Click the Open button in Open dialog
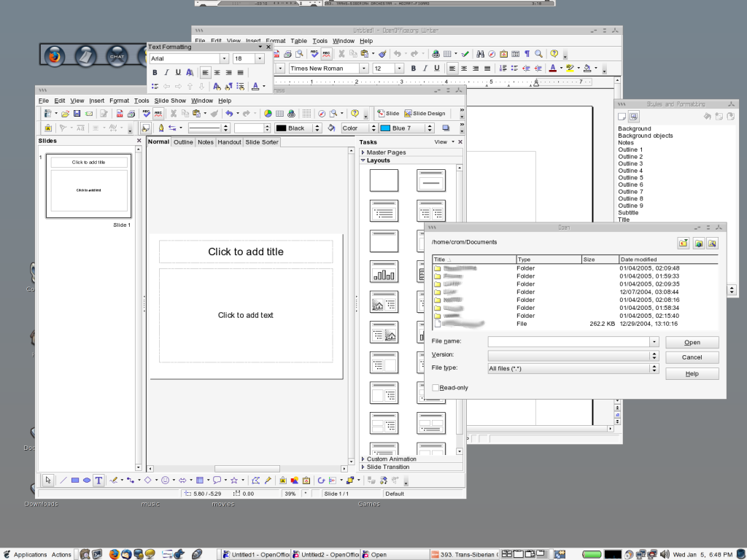This screenshot has height=560, width=747. (x=692, y=343)
